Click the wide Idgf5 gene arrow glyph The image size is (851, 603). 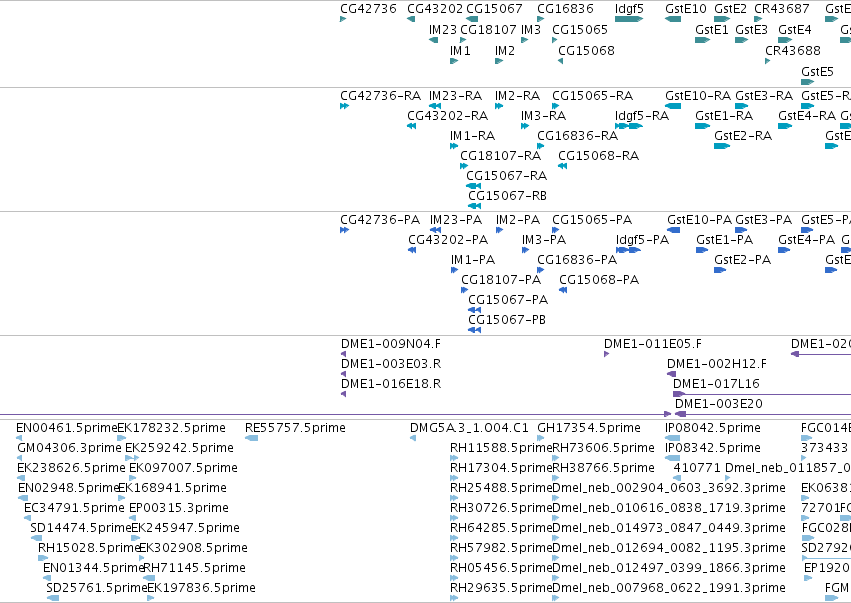[x=629, y=19]
